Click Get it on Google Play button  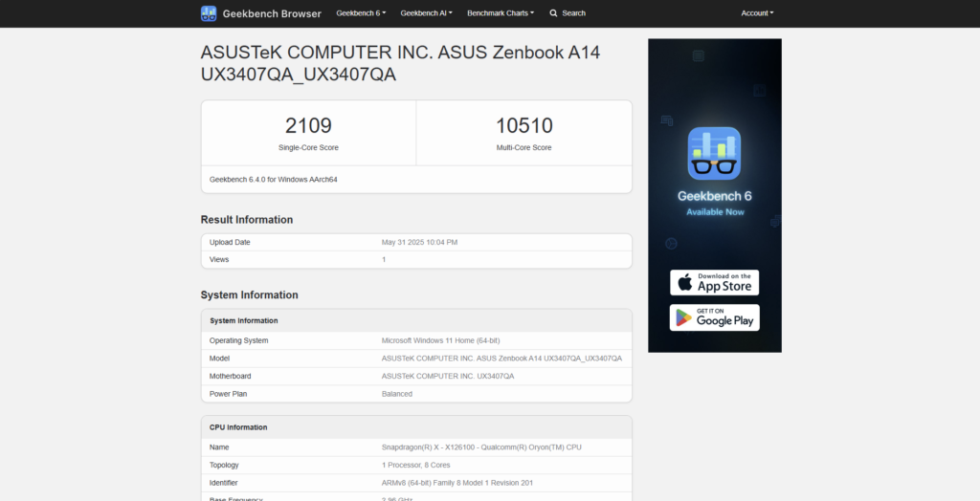714,317
